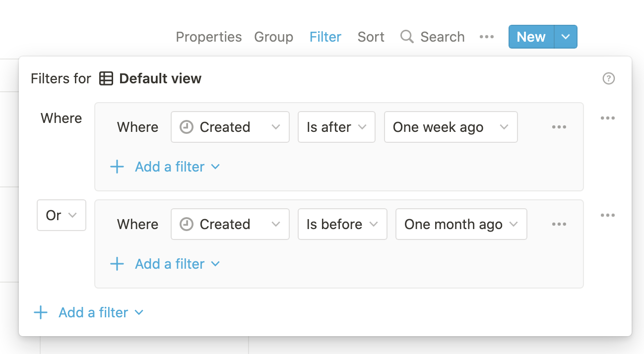The width and height of the screenshot is (644, 354).
Task: Switch to the Filter tab
Action: click(x=325, y=37)
